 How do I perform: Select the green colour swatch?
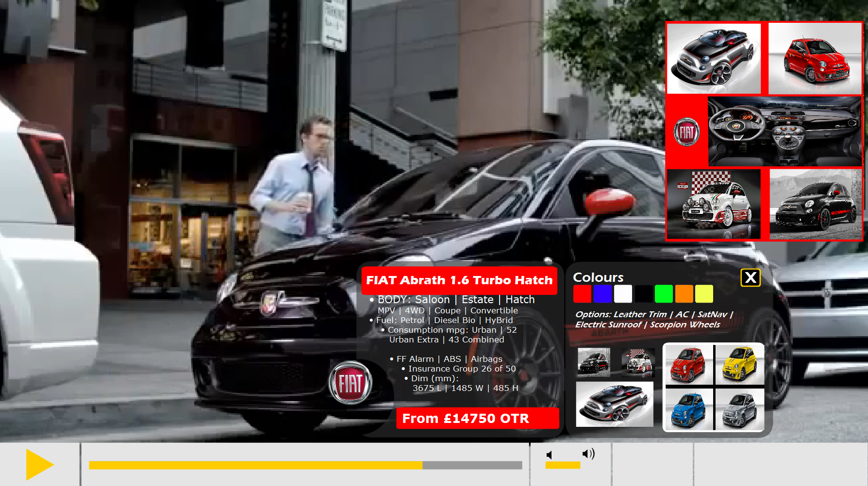pos(664,294)
